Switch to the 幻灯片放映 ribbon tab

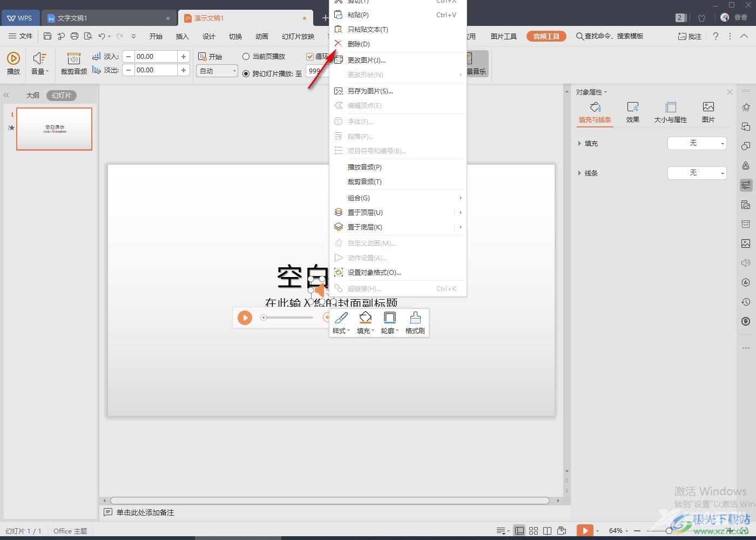point(298,36)
